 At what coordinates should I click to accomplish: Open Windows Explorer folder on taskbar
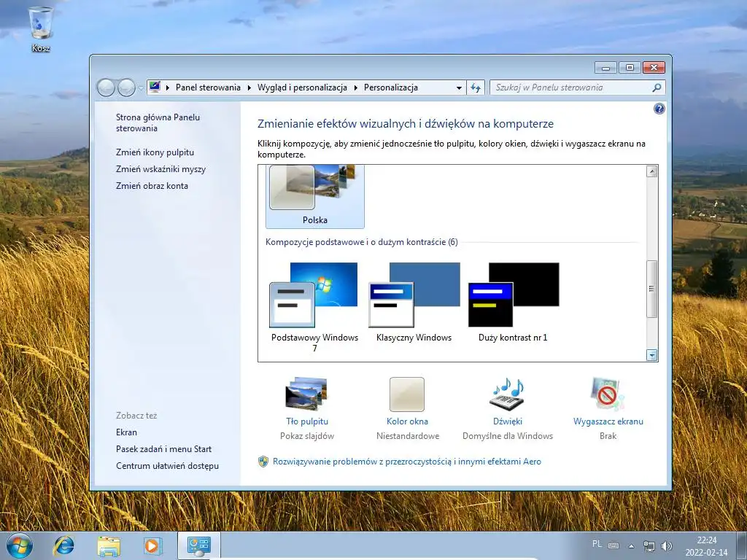point(109,545)
